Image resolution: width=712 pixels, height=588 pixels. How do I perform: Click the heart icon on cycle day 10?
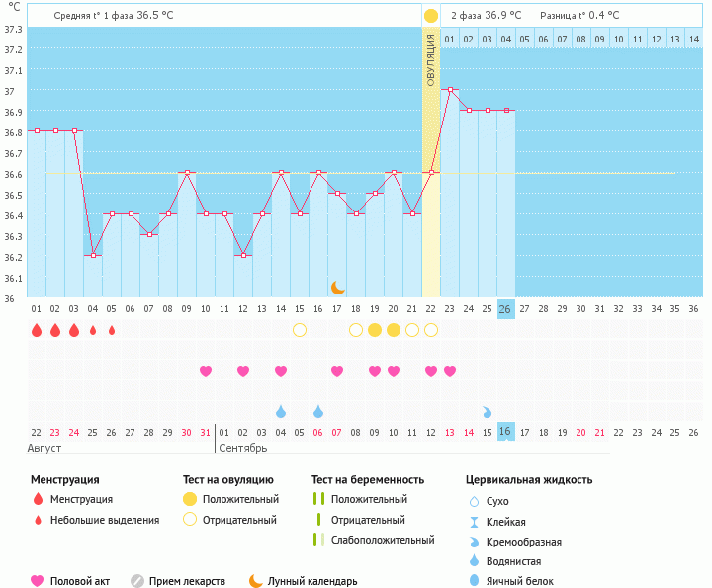coord(206,371)
